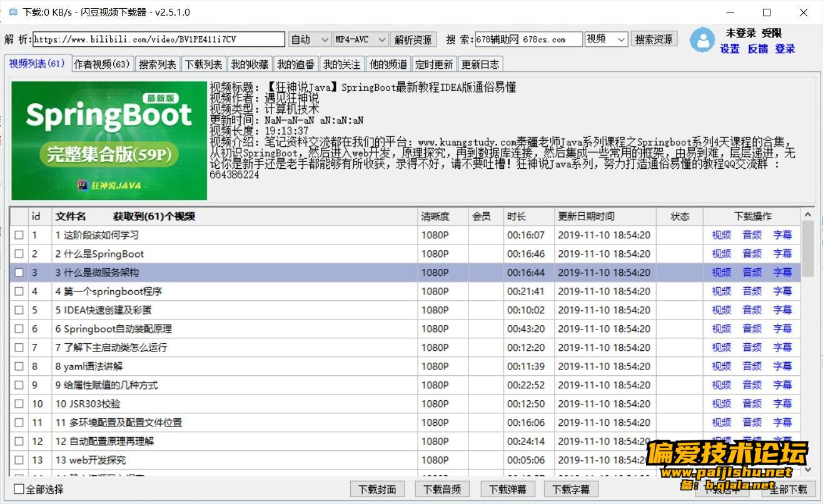Screen dimensions: 823x504
Task: Download 字幕 for row 3 什么是微服务架构
Action: click(x=782, y=273)
